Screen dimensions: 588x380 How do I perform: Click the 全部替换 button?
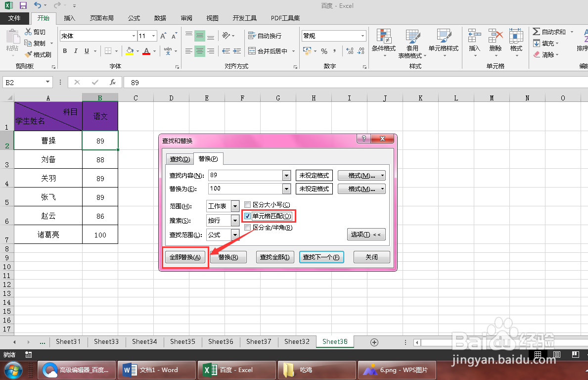[185, 257]
